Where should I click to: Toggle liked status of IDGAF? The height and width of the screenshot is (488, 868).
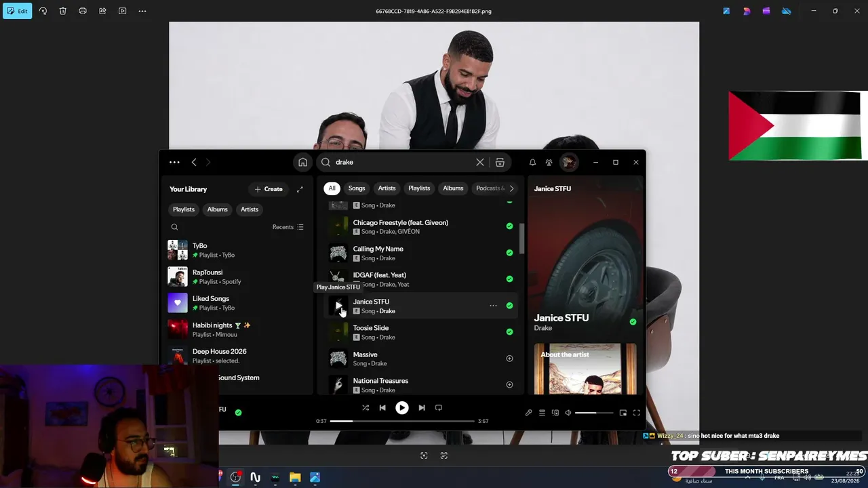pos(509,279)
